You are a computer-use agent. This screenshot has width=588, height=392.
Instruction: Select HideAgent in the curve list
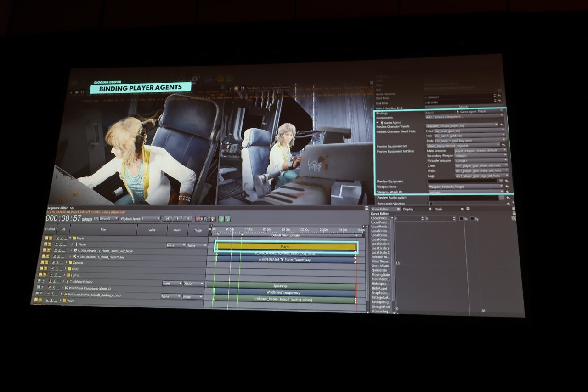[x=380, y=288]
